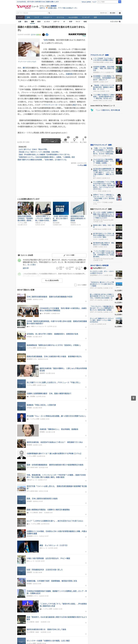
Task: Focus the ウェブ検索 input field
Action: (x=108, y=2)
